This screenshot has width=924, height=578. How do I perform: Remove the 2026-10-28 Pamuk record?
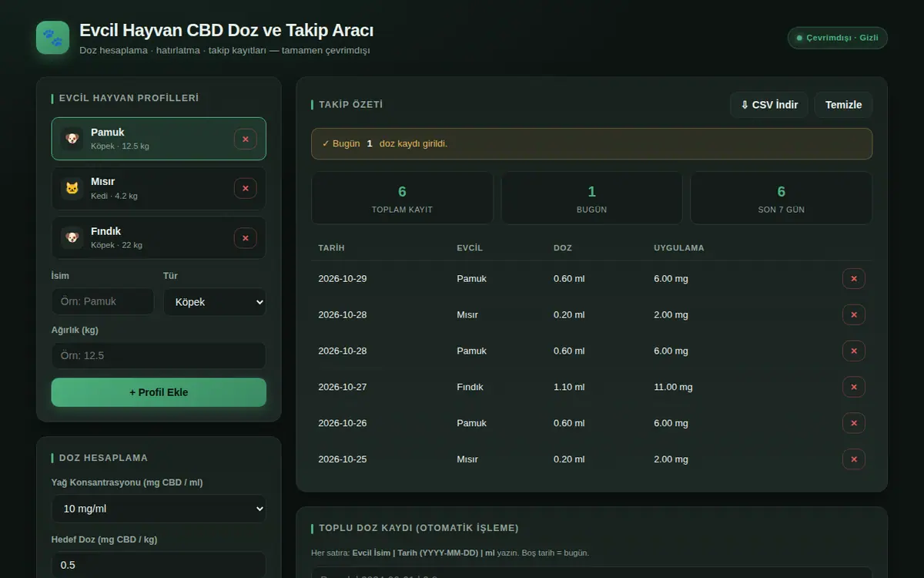[x=853, y=351]
